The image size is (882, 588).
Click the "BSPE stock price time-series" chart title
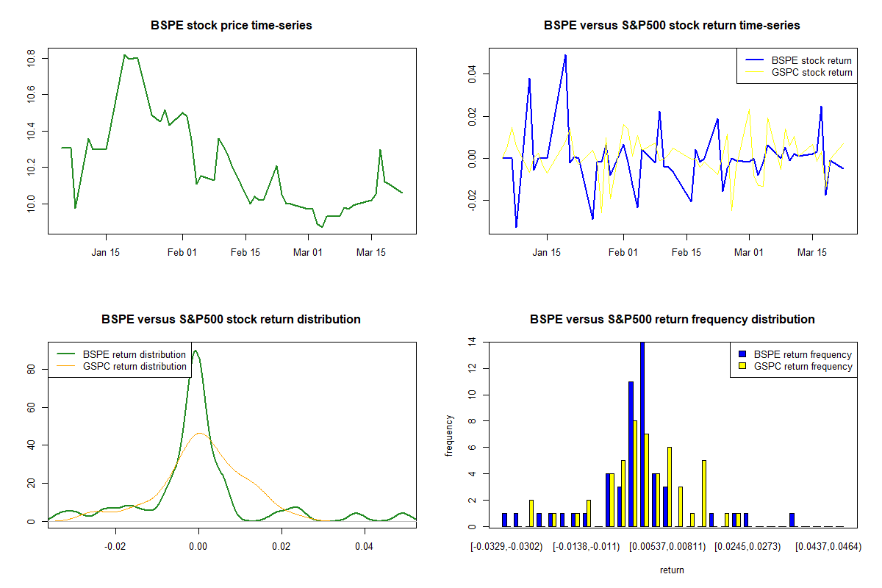click(232, 26)
